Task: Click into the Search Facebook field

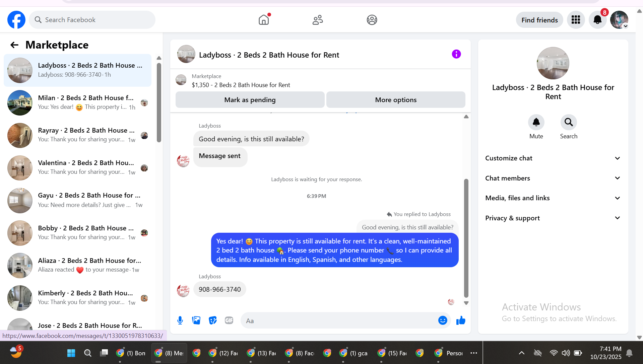Action: pyautogui.click(x=92, y=20)
